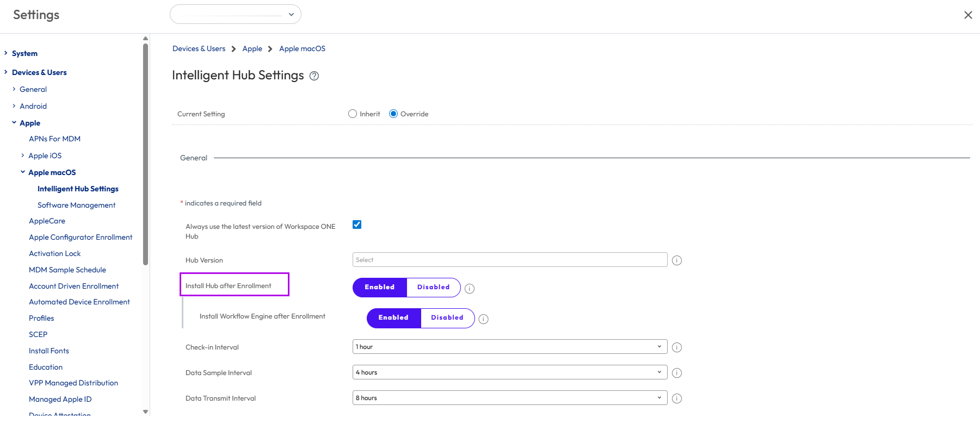
Task: Open the organization group dropdown at top
Action: click(236, 14)
